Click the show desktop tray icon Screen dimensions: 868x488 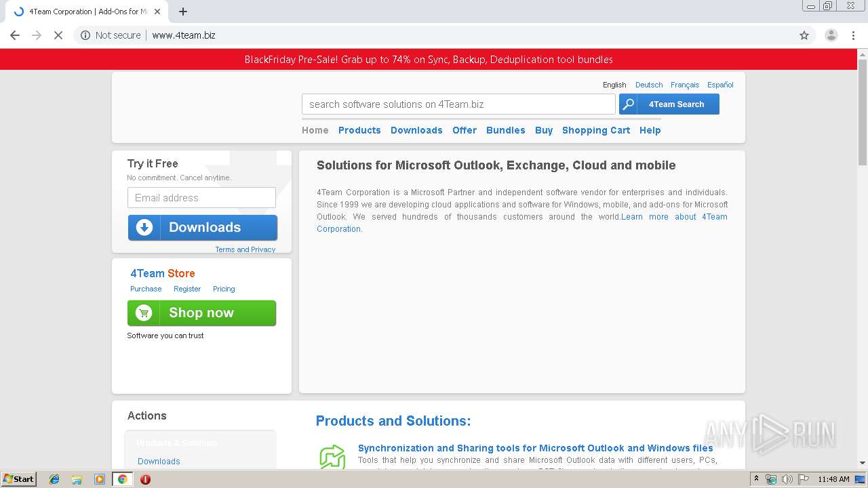click(860, 479)
